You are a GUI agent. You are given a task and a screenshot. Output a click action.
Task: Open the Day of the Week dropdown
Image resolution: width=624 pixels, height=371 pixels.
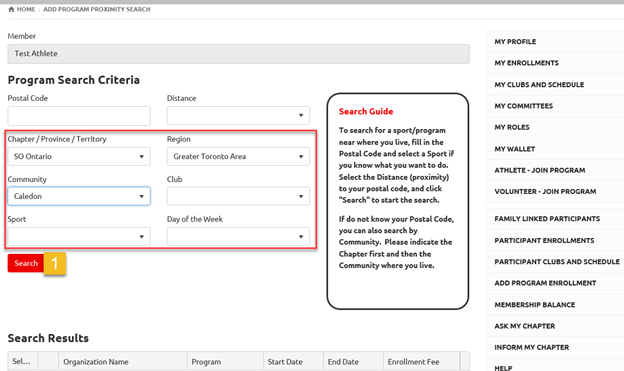point(238,236)
